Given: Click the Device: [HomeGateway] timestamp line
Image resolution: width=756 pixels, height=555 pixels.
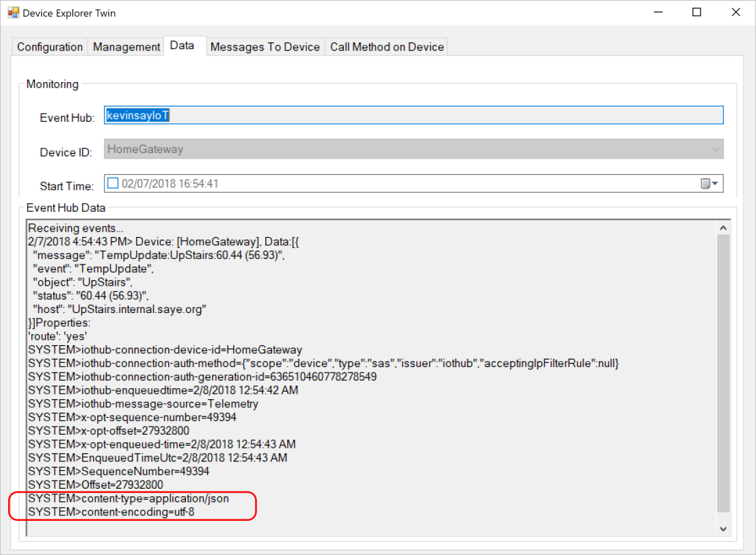Looking at the screenshot, I should [163, 241].
